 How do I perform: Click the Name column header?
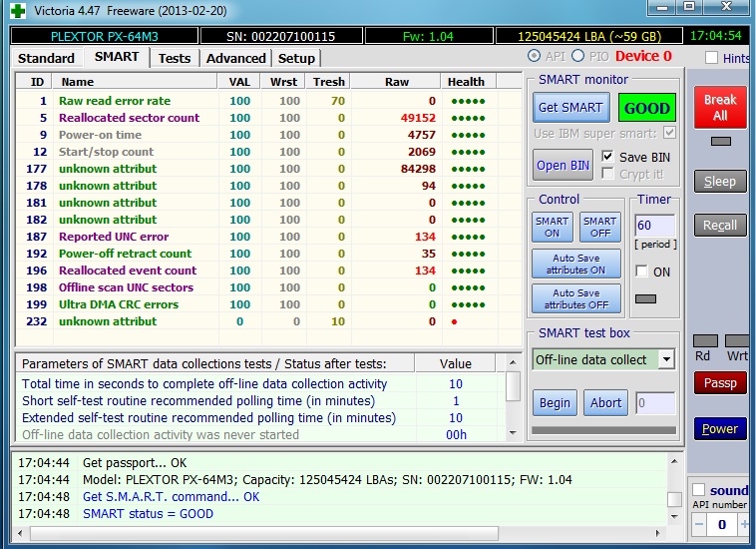point(135,82)
